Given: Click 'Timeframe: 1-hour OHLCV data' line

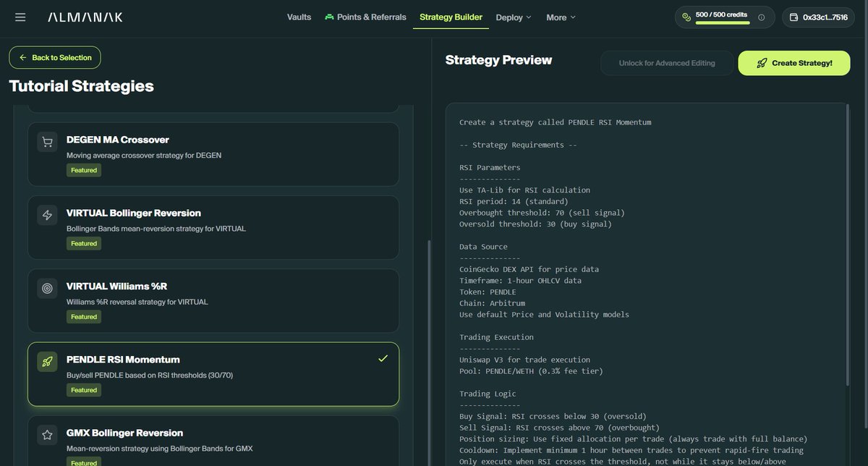Looking at the screenshot, I should click(520, 281).
